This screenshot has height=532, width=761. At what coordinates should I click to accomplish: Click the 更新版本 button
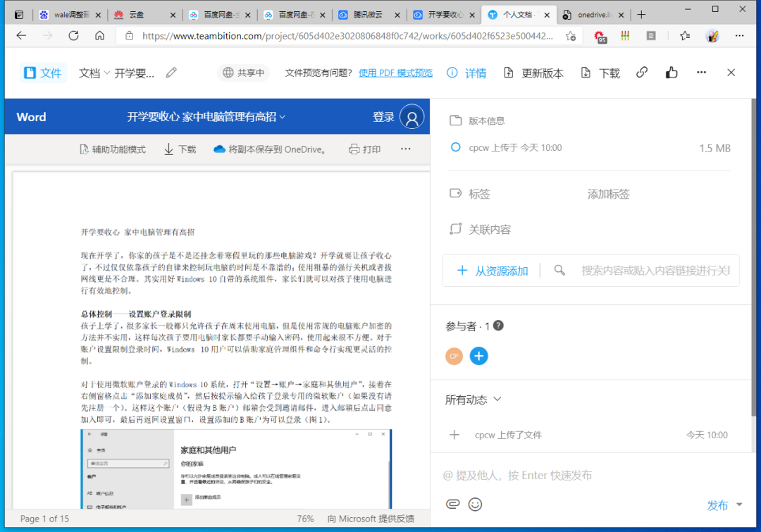533,73
